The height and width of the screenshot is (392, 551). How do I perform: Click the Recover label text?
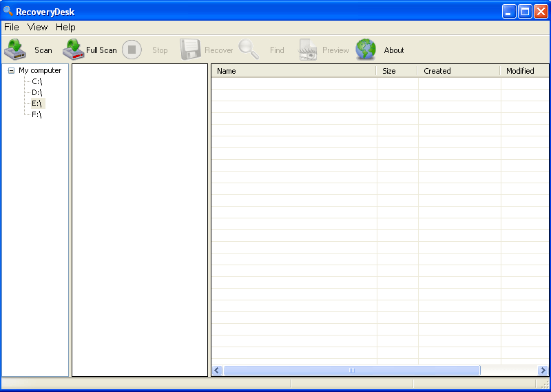[x=219, y=50]
